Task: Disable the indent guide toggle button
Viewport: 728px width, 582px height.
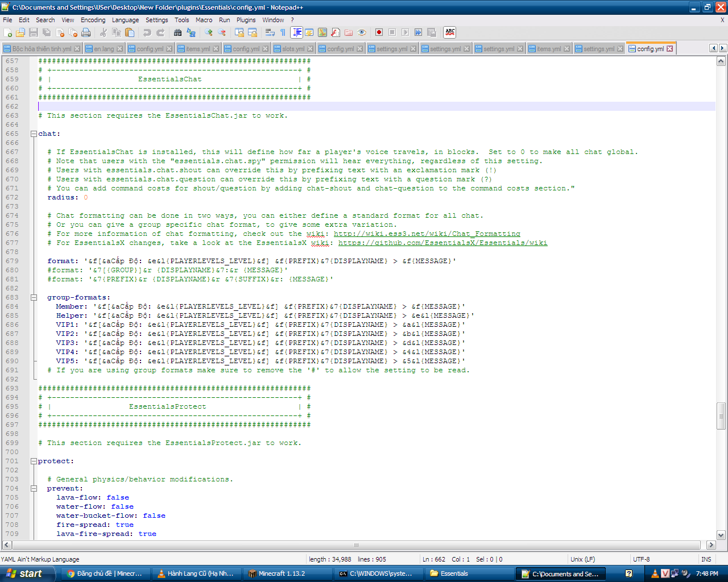Action: (x=296, y=33)
